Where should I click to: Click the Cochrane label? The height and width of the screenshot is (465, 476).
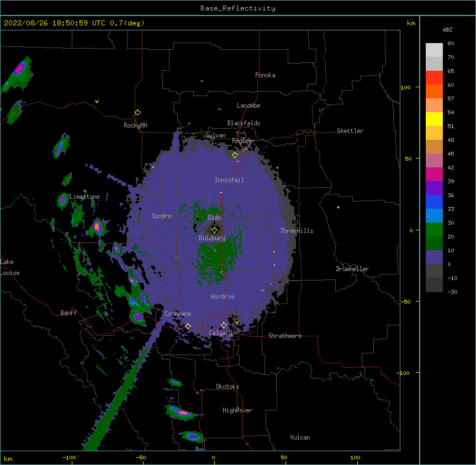point(178,314)
